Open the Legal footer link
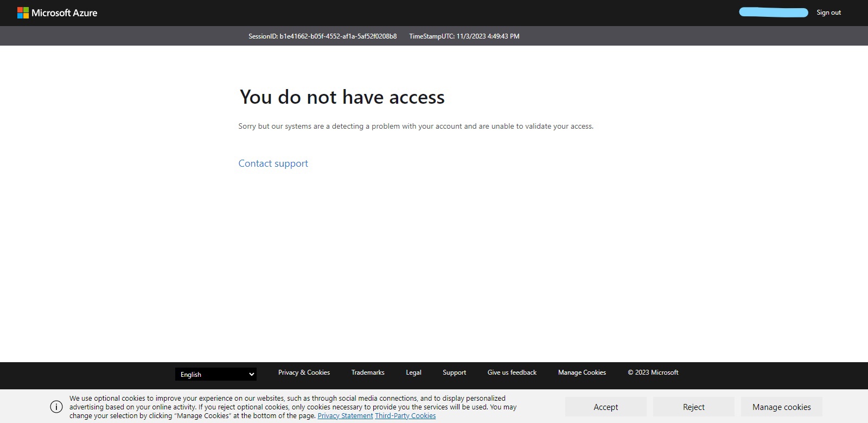 click(413, 373)
